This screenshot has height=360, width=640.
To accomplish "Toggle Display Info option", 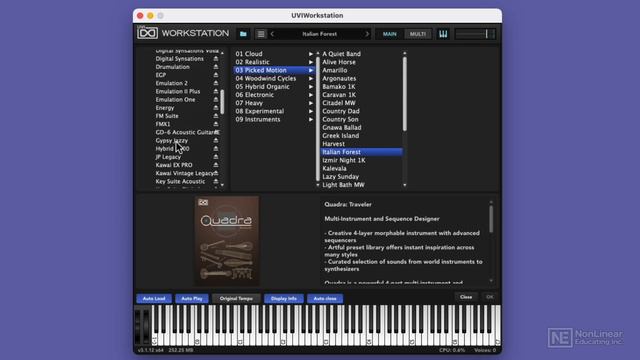I will tap(284, 298).
